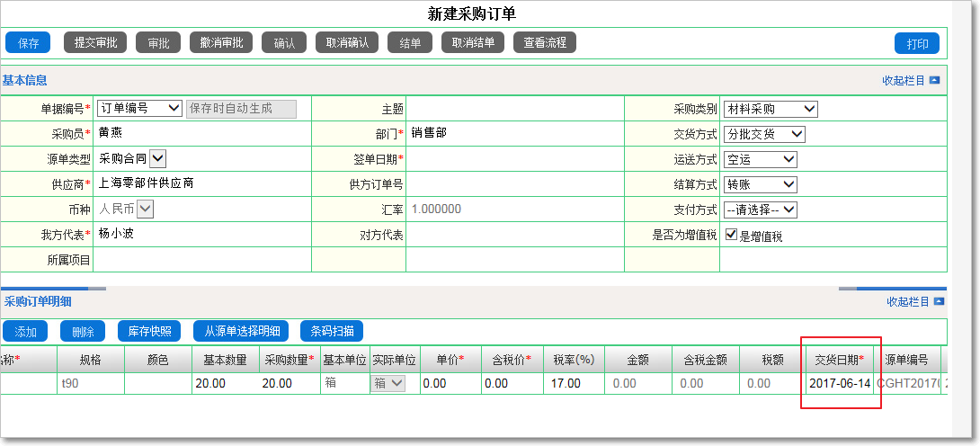Expand the 采购类别 材料采购 dropdown
Image resolution: width=980 pixels, height=446 pixels.
coord(771,109)
